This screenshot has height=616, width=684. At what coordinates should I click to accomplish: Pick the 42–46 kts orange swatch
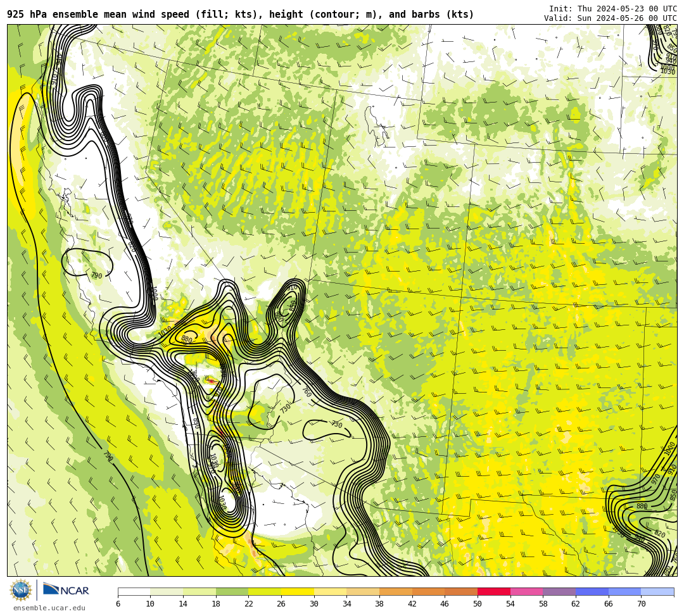(x=428, y=591)
